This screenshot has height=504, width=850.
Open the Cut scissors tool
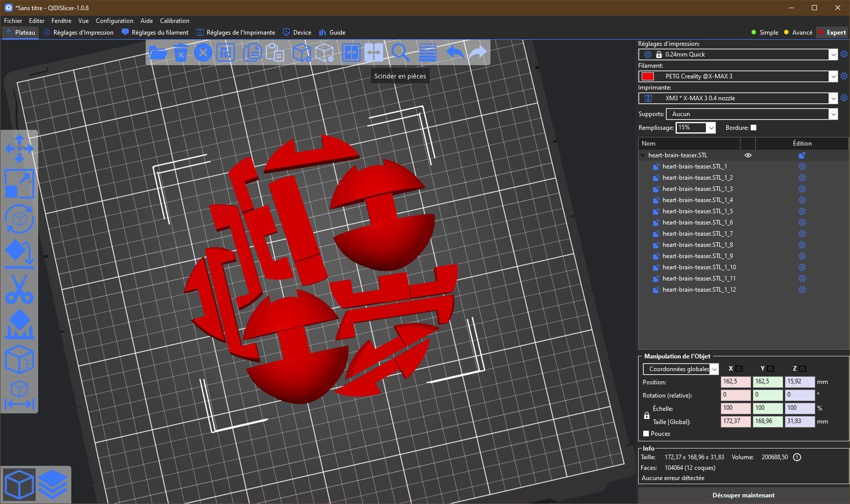point(19,289)
